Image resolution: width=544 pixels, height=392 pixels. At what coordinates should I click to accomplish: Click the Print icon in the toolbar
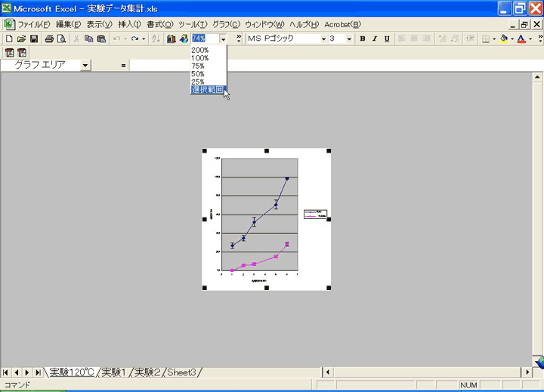pos(49,39)
